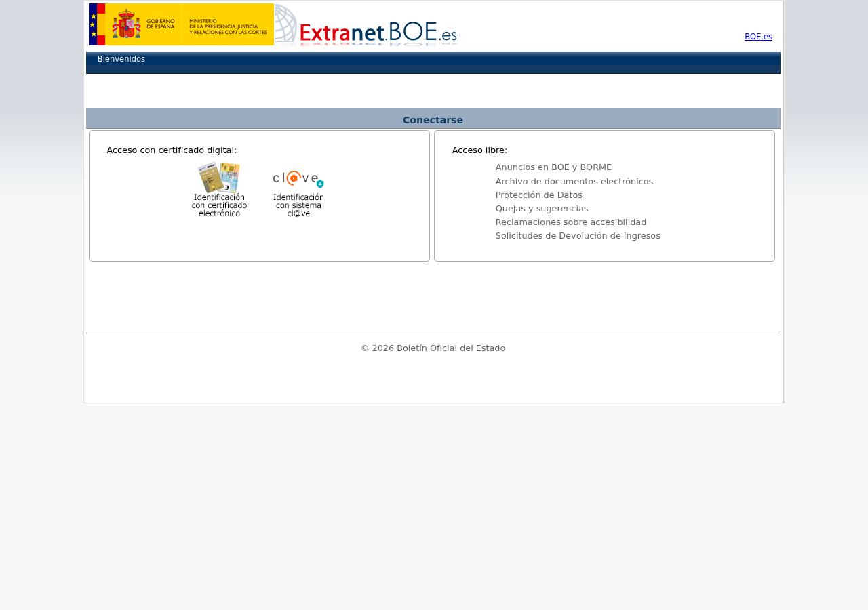Click the Gobierno de España ministry logo
The width and height of the screenshot is (868, 610).
coord(181,24)
